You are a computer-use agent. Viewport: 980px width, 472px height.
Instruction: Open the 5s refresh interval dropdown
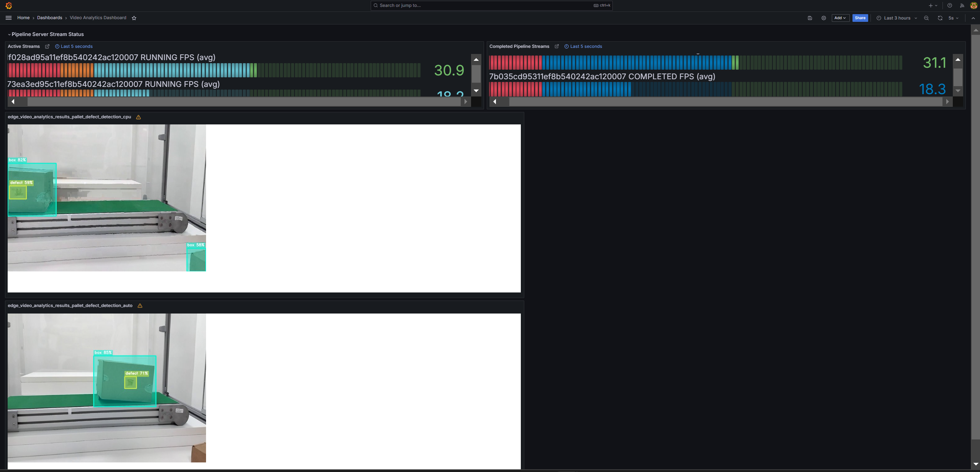point(953,18)
